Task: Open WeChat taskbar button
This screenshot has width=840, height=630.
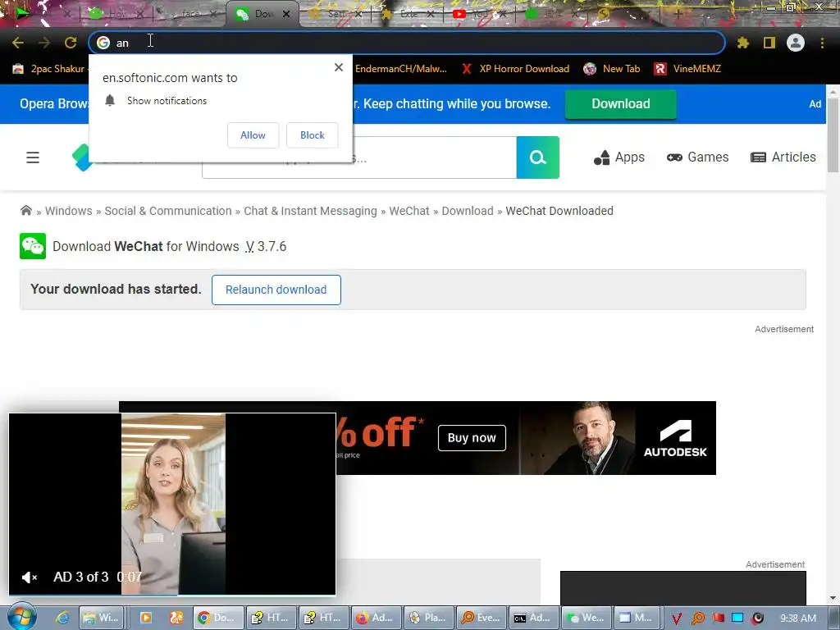Action: (x=586, y=618)
